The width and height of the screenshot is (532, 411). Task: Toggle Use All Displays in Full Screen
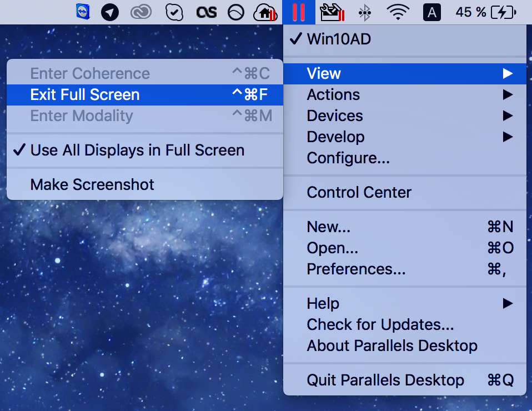pos(145,151)
